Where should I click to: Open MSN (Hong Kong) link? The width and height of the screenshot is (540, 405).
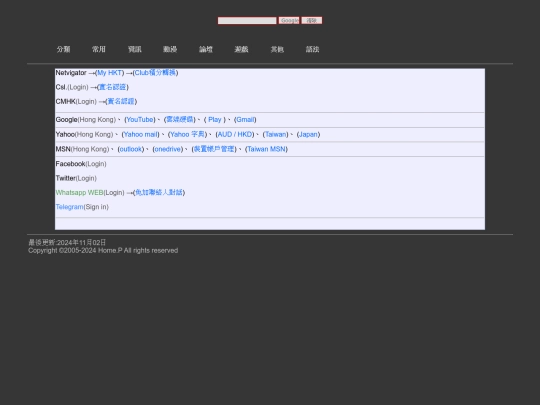coord(82,149)
